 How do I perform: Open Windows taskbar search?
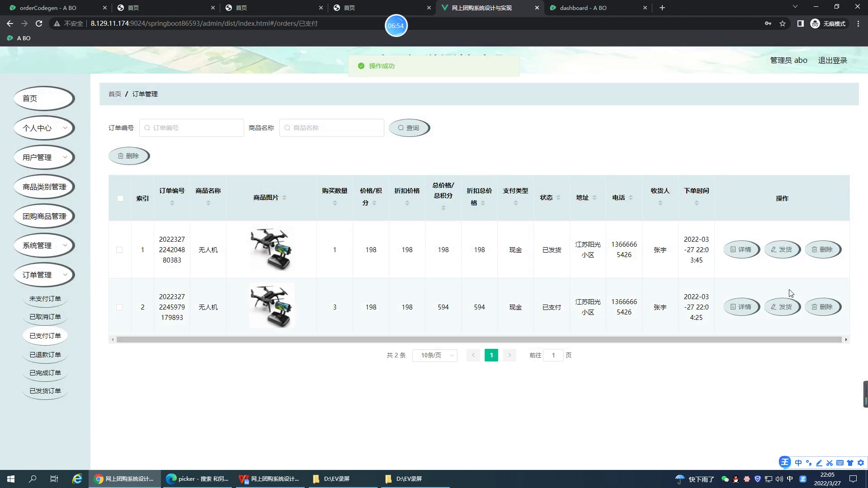coord(33,479)
